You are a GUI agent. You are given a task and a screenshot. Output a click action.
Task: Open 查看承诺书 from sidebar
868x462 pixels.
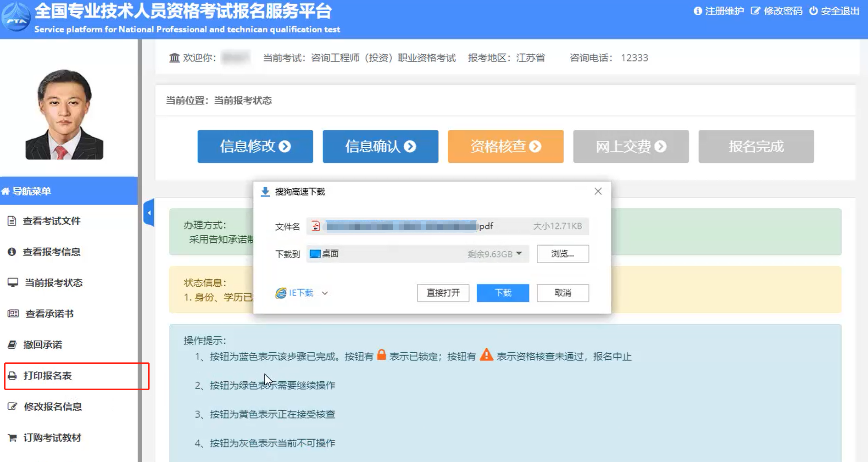coord(49,314)
